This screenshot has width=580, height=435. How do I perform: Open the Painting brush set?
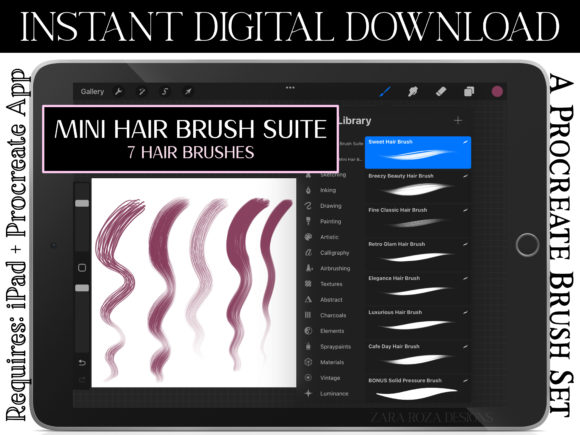click(x=330, y=221)
